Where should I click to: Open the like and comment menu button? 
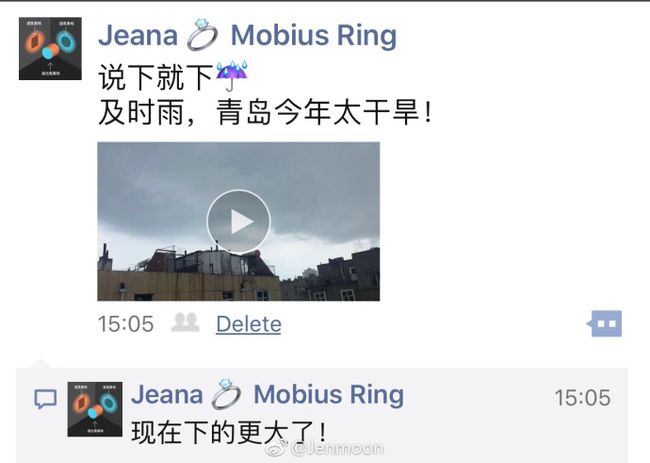pyautogui.click(x=604, y=324)
